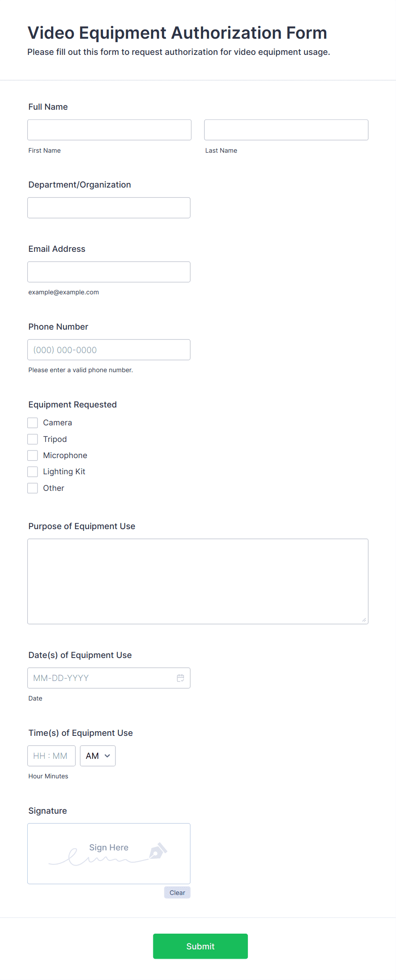The height and width of the screenshot is (980, 396).
Task: Click the MM-DD-YYYY date field
Action: tap(109, 678)
